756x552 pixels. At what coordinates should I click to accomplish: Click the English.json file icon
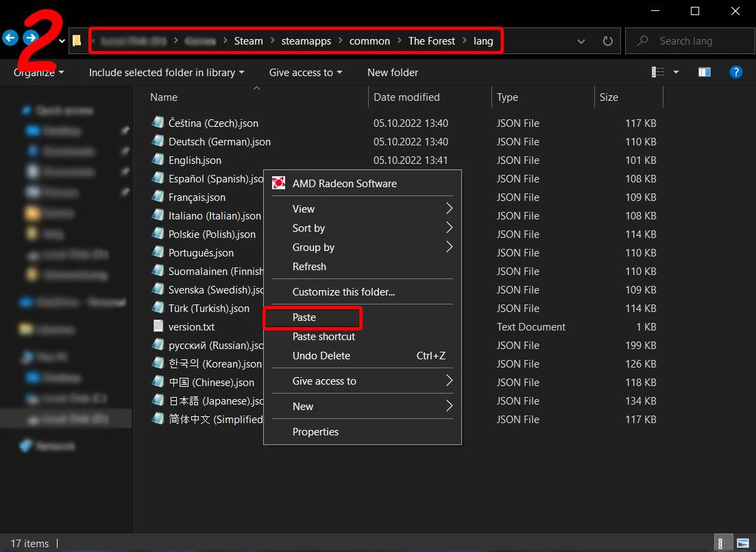click(158, 160)
